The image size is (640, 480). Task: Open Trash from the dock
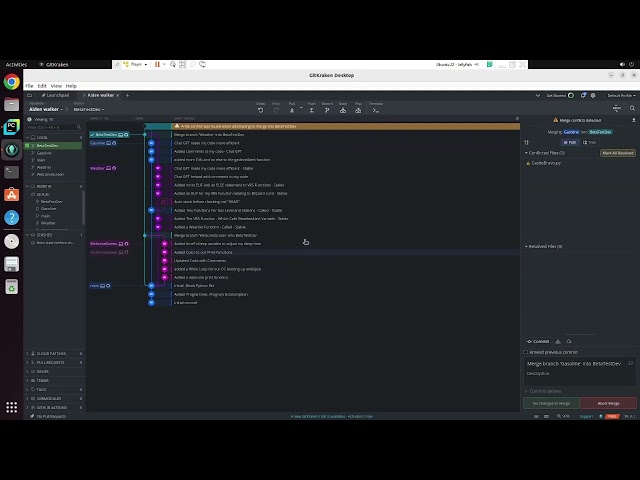tap(11, 287)
